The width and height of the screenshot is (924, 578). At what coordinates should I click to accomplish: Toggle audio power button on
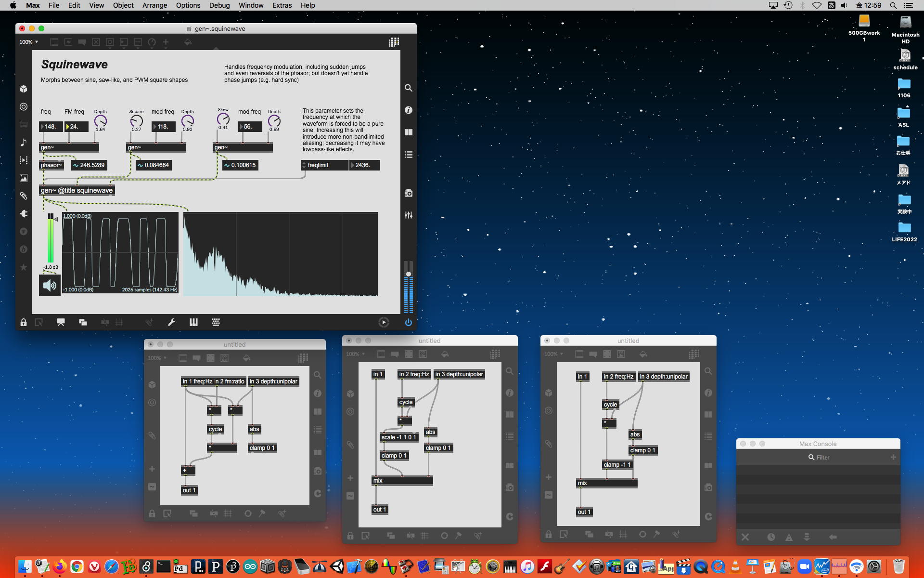tap(408, 322)
